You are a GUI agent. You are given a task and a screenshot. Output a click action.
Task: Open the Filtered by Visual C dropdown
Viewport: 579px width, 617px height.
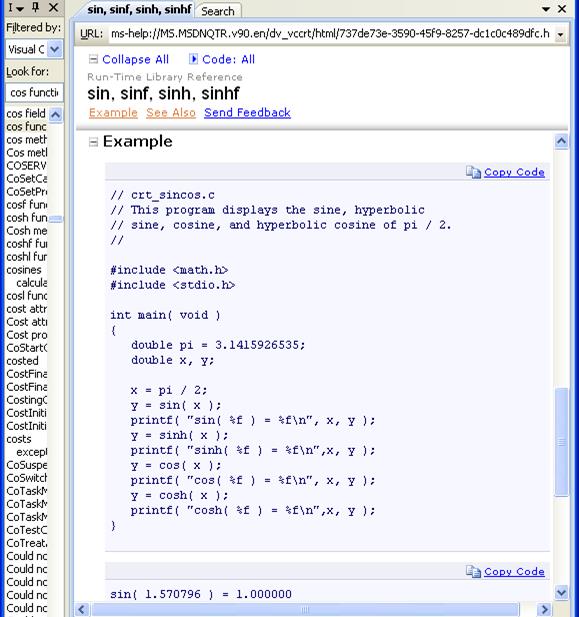click(55, 50)
